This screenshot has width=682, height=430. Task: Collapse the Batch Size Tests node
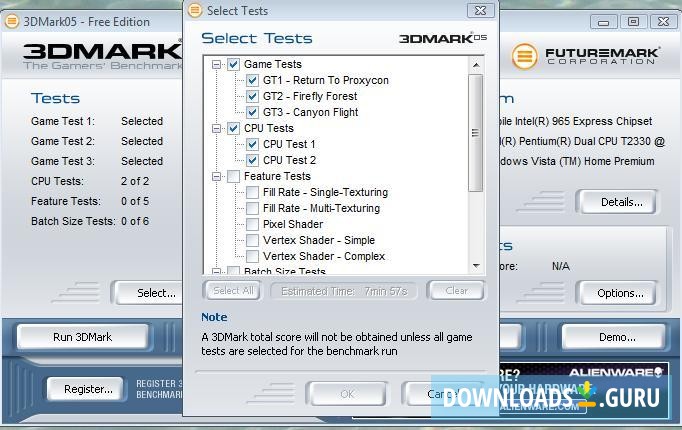tap(216, 271)
